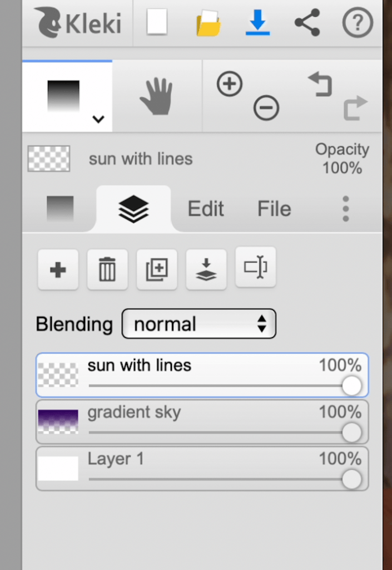Screen dimensions: 392x570
Task: Open the help question mark icon
Action: pos(358,23)
